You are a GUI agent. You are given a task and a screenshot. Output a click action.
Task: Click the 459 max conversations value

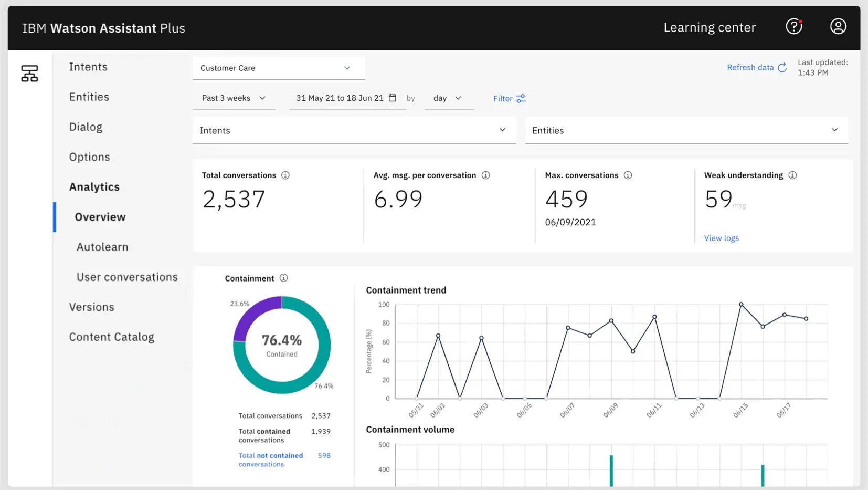[567, 199]
